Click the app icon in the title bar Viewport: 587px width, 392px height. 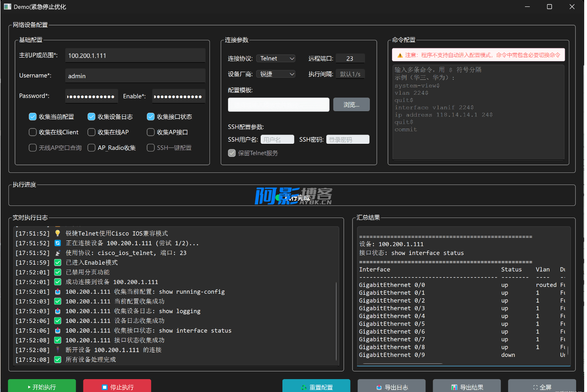(x=7, y=7)
